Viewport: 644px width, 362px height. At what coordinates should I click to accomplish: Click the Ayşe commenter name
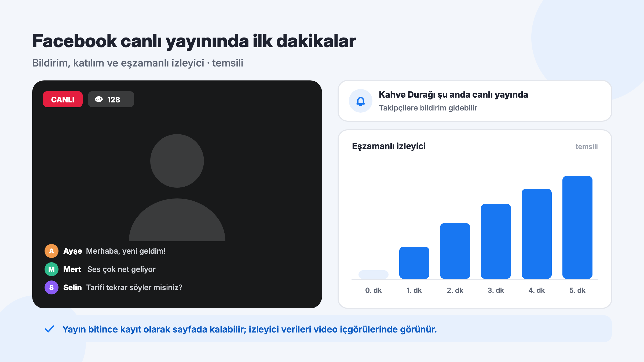pyautogui.click(x=72, y=251)
